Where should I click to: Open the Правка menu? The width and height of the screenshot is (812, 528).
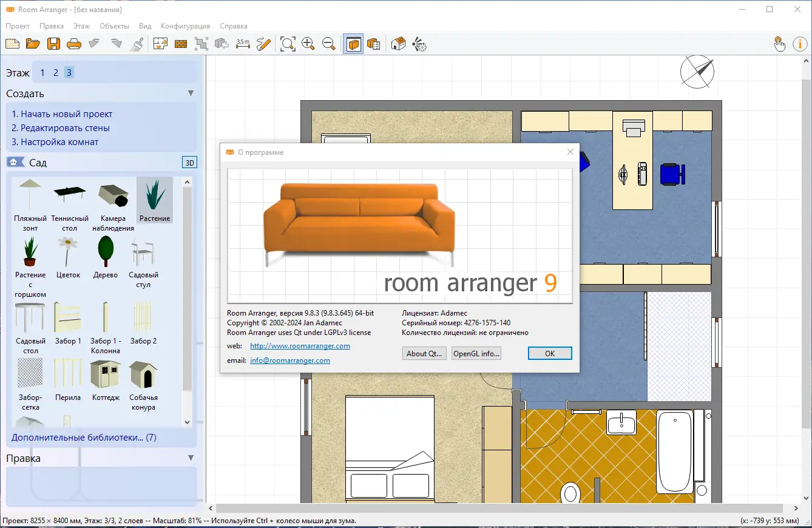(x=52, y=26)
